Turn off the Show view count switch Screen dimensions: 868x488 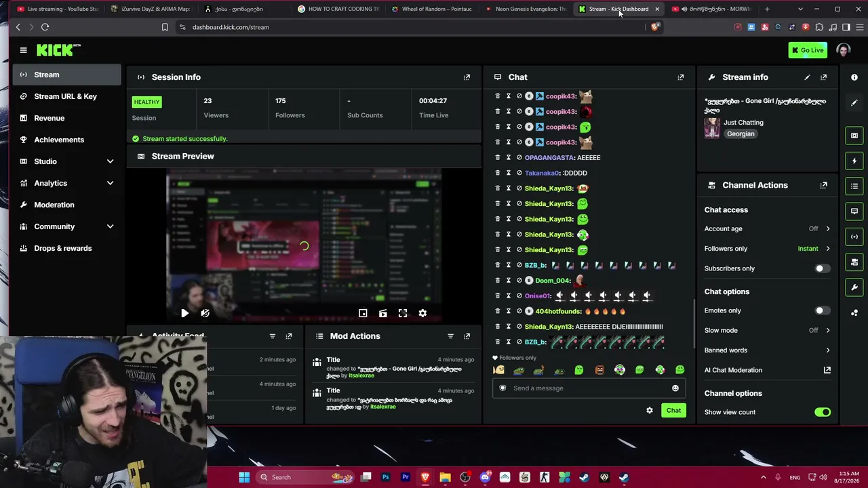[823, 412]
